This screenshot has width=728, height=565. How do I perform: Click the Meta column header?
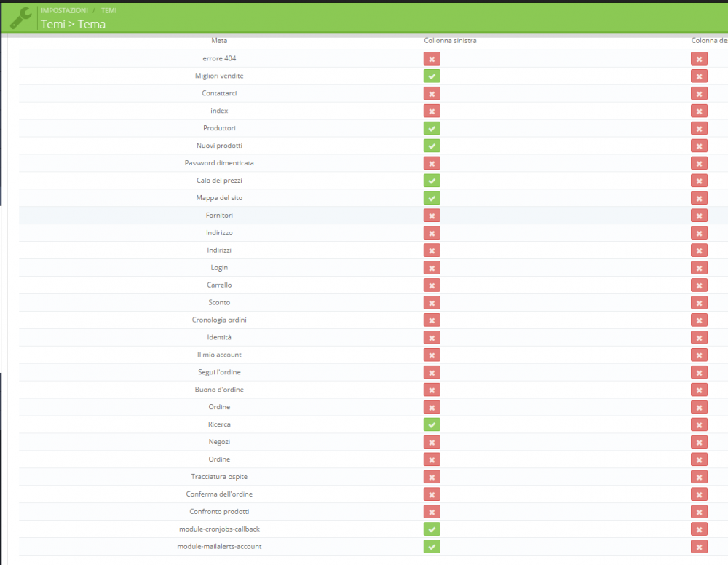219,41
